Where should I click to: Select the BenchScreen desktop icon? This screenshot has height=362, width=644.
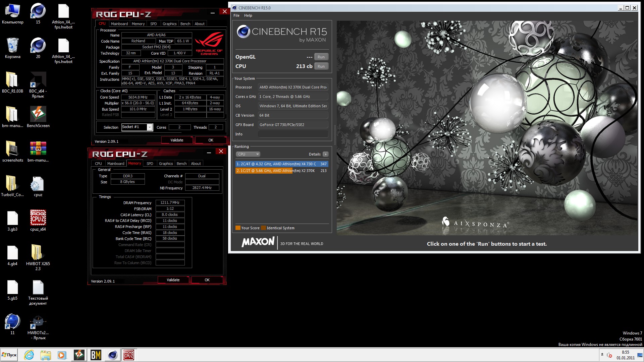click(38, 117)
